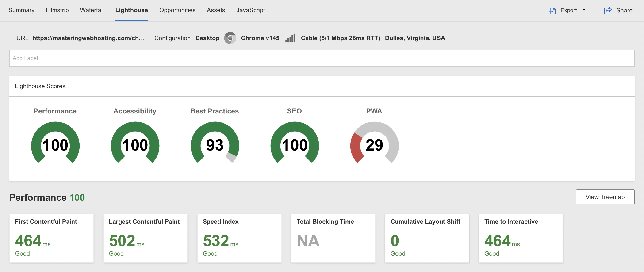
Task: Click the Chrome browser icon
Action: click(x=230, y=38)
